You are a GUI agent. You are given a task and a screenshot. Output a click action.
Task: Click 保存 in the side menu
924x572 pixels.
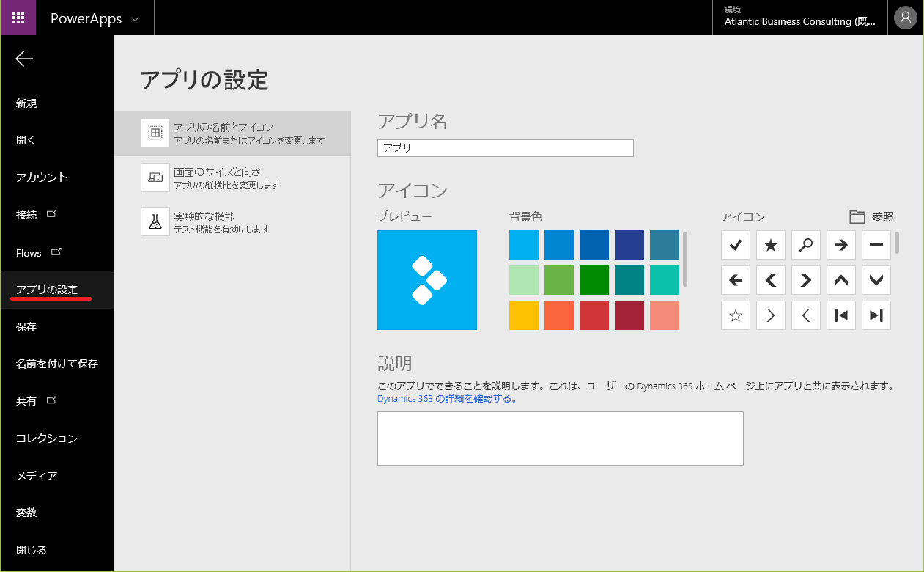click(x=26, y=327)
